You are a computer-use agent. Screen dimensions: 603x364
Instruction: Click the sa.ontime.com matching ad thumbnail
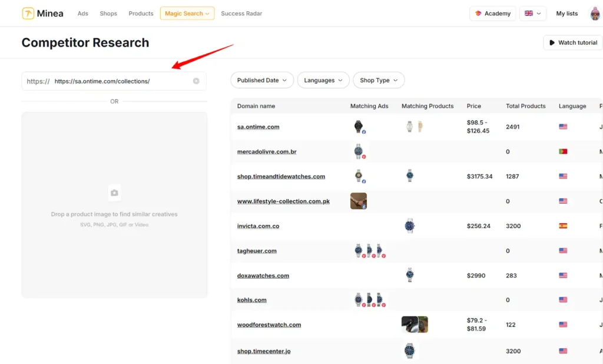[x=359, y=127]
